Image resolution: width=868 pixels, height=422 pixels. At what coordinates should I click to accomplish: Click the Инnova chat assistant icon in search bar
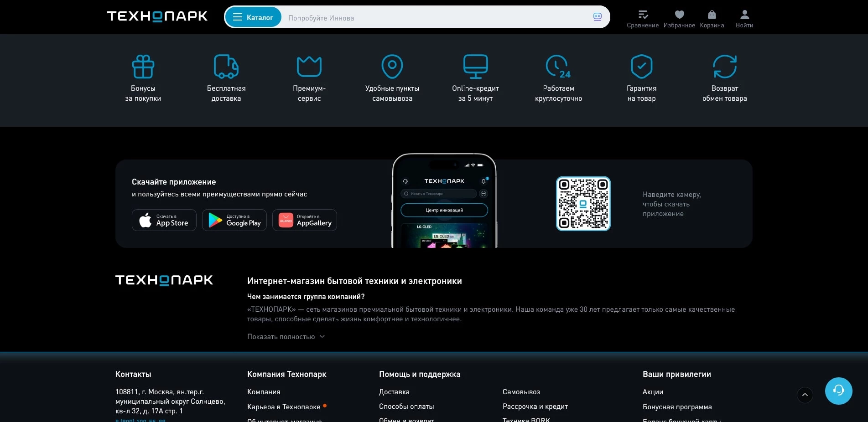coord(597,17)
